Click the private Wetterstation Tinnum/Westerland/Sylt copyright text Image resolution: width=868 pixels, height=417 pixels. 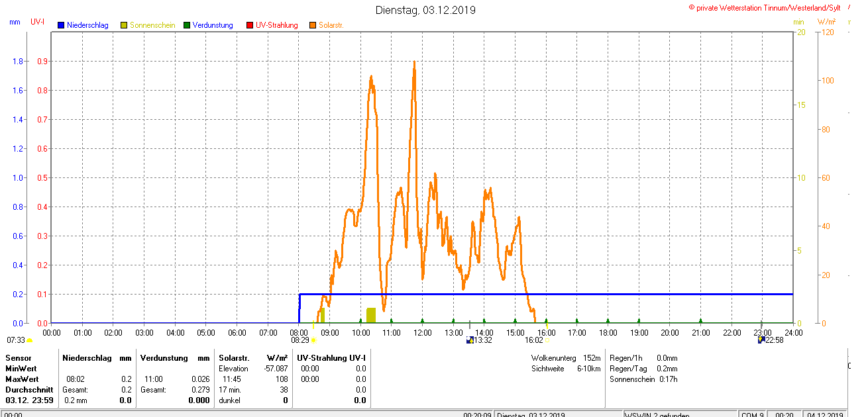[x=765, y=7]
